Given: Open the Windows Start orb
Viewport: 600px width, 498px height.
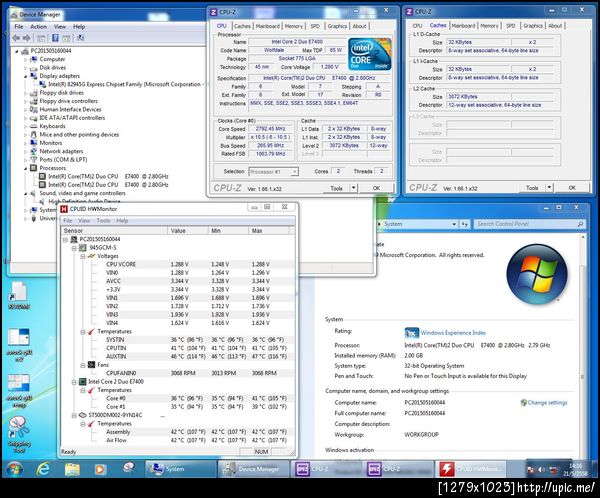Looking at the screenshot, I should [15, 469].
